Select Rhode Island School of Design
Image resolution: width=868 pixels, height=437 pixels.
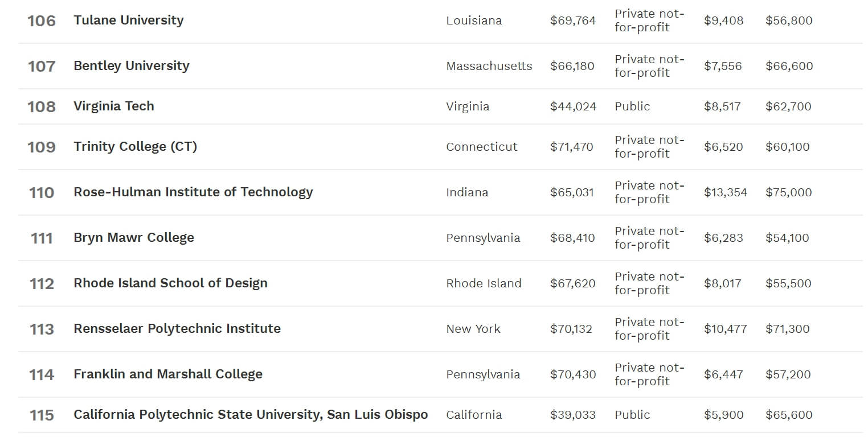[x=170, y=283]
